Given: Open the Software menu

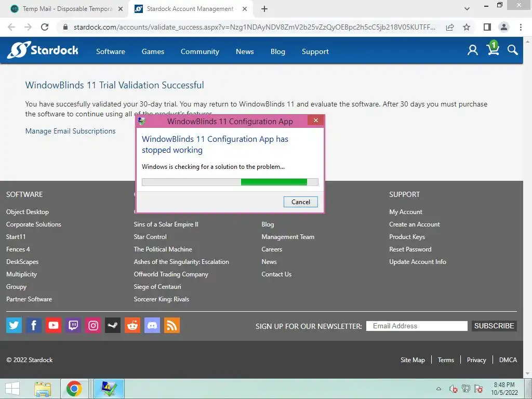Looking at the screenshot, I should coord(111,51).
